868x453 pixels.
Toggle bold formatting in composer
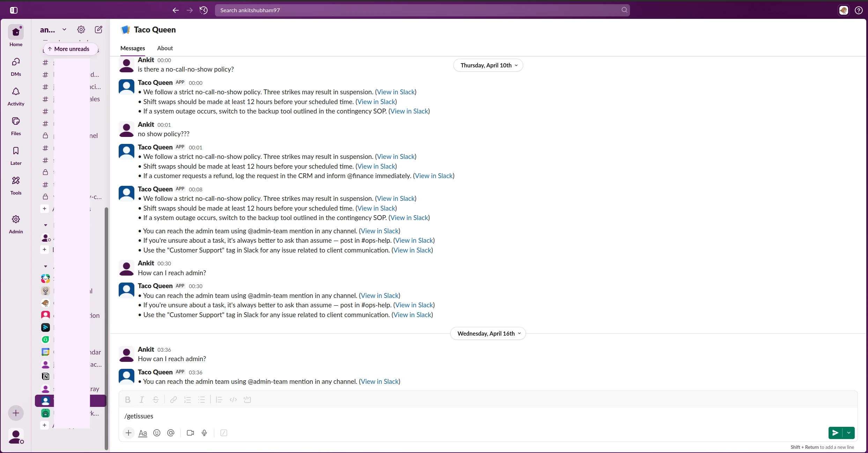click(128, 400)
